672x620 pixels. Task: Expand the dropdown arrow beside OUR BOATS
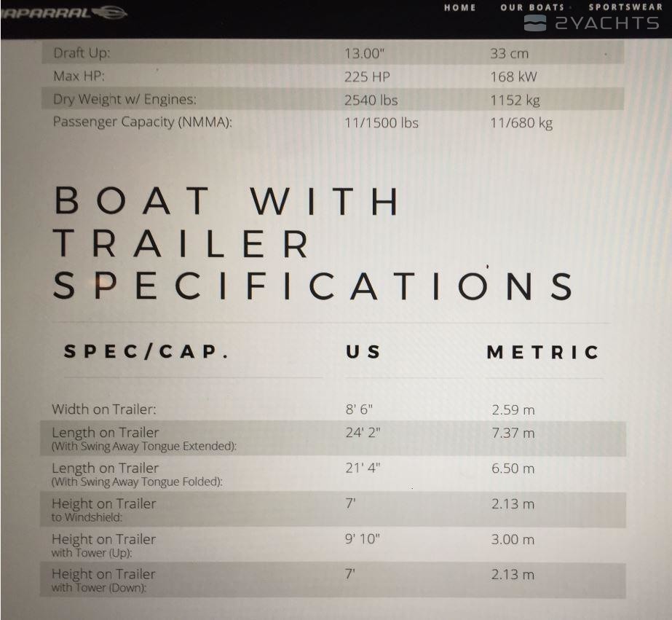pyautogui.click(x=570, y=8)
